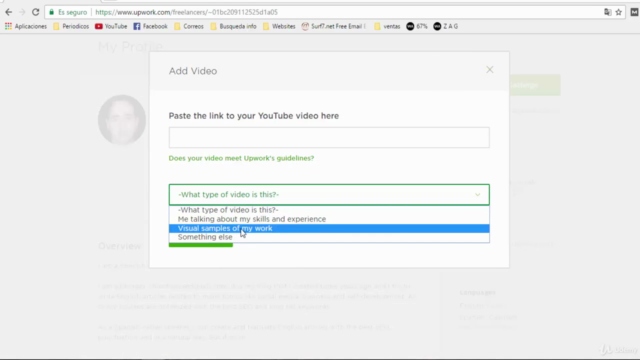Select the Upwork URL in the address bar
This screenshot has width=640, height=360.
tap(187, 12)
